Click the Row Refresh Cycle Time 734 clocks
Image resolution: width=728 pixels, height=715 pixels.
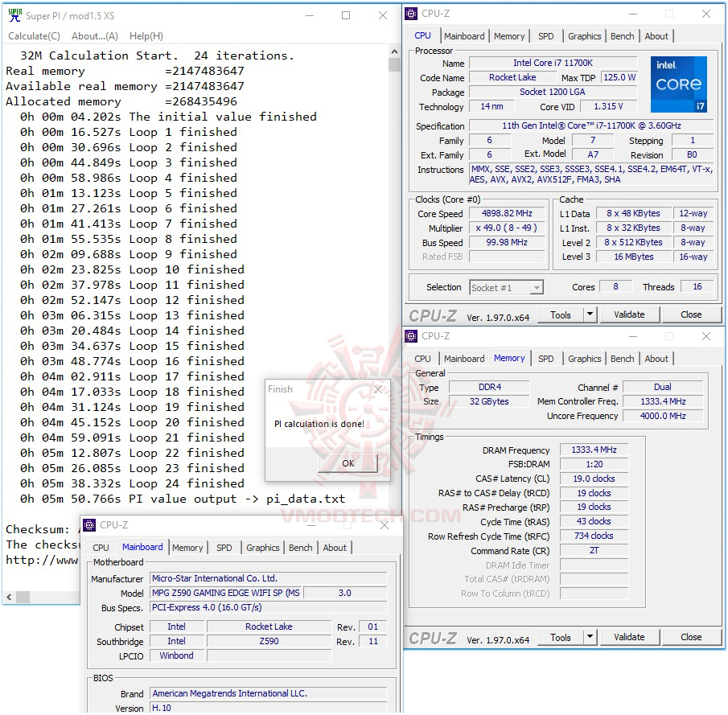(594, 536)
